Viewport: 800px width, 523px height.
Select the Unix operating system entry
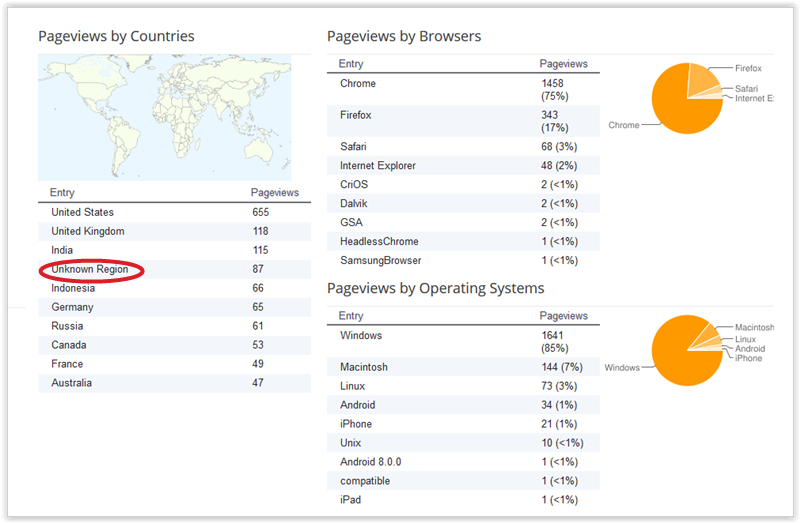pos(351,443)
